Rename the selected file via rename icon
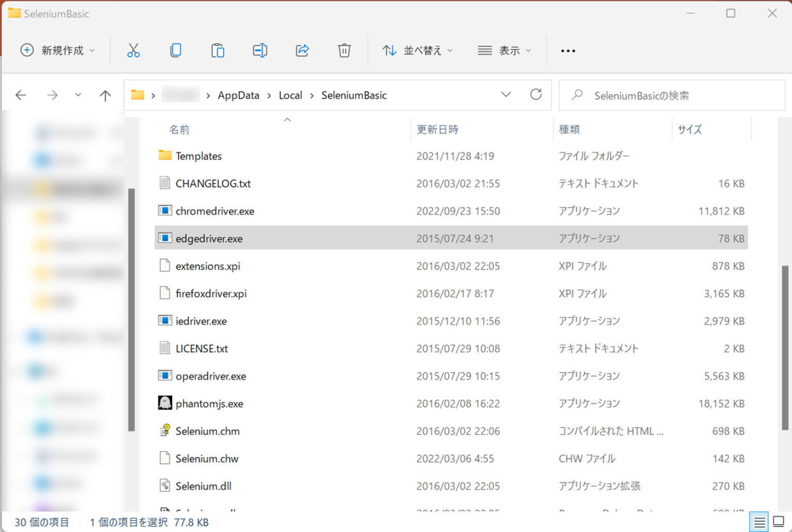 tap(260, 50)
